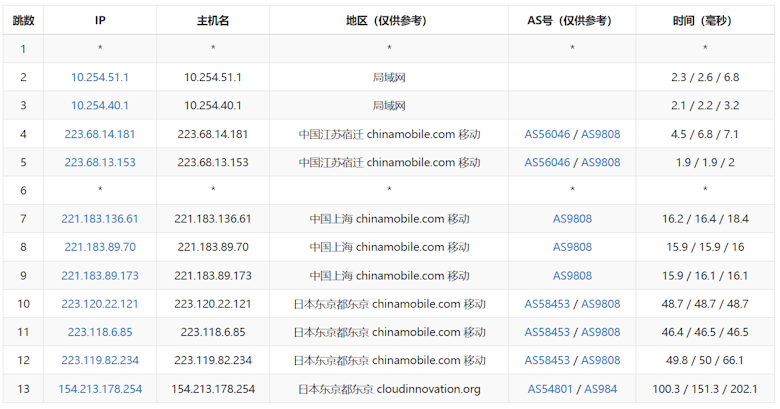Screen dimensions: 780x409
Task: Click the IP column header
Action: 100,20
